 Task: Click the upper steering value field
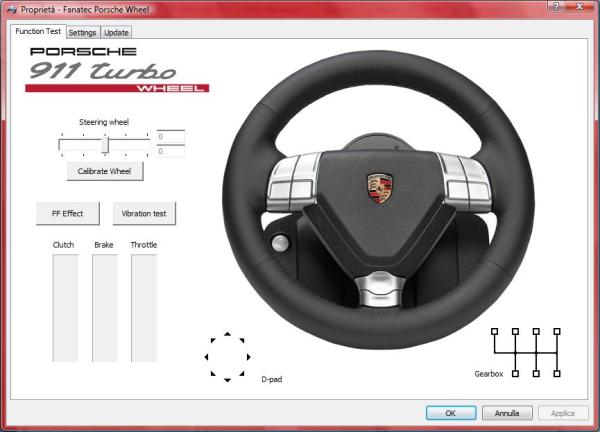[171, 137]
